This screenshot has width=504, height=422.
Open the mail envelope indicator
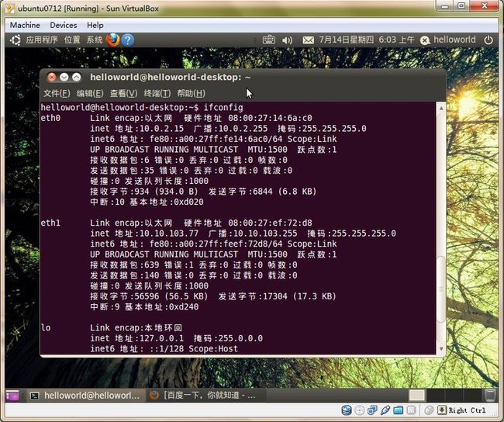coord(308,40)
